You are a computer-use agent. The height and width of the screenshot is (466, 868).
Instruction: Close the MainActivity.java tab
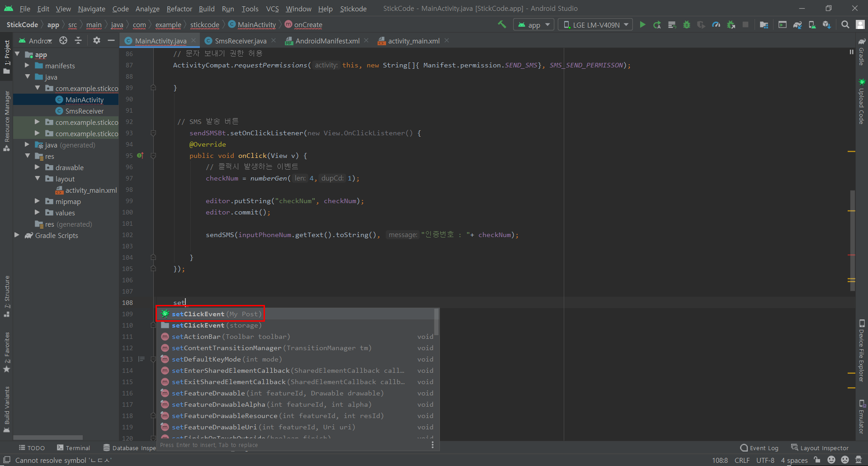193,40
